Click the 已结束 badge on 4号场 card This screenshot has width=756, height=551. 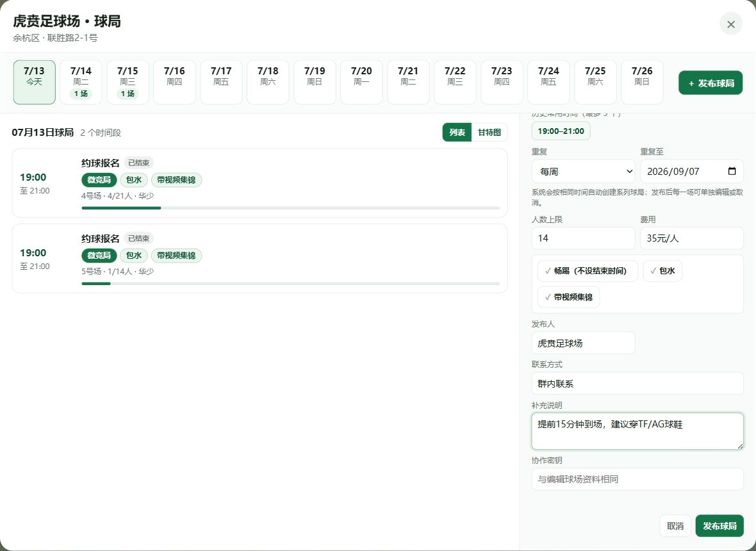pyautogui.click(x=138, y=163)
